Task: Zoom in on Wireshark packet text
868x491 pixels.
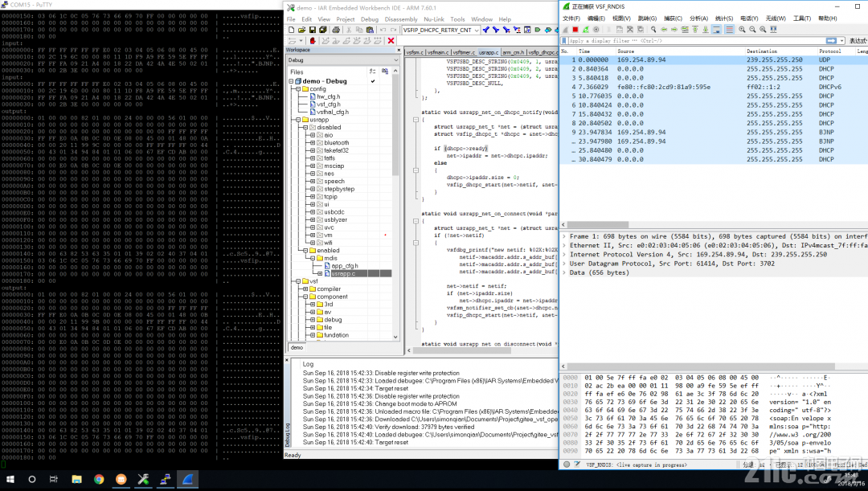Action: 742,30
